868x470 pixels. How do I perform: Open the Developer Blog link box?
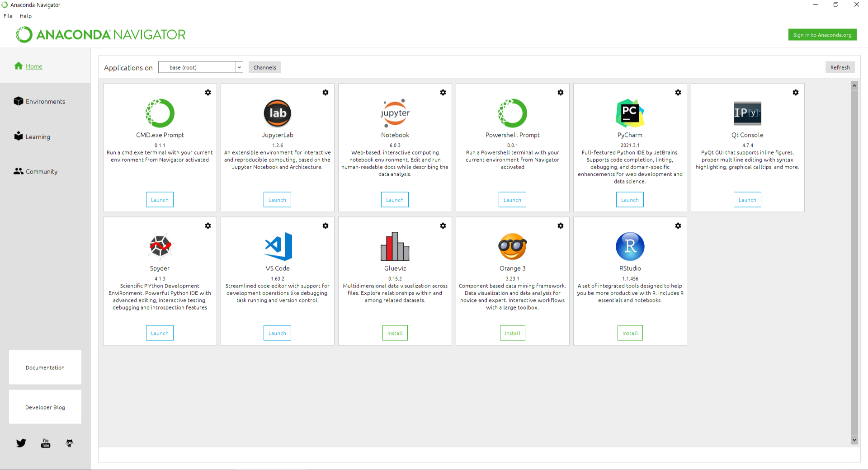45,407
